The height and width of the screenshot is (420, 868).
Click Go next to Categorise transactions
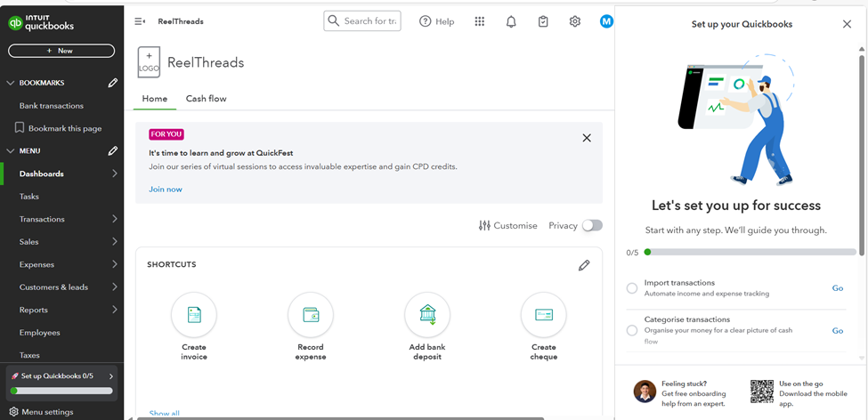click(838, 331)
